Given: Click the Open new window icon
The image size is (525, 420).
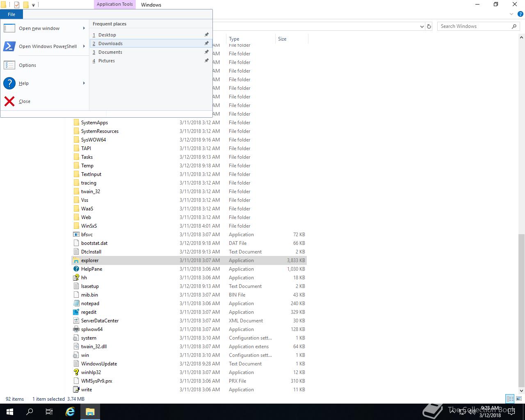Looking at the screenshot, I should coord(9,28).
